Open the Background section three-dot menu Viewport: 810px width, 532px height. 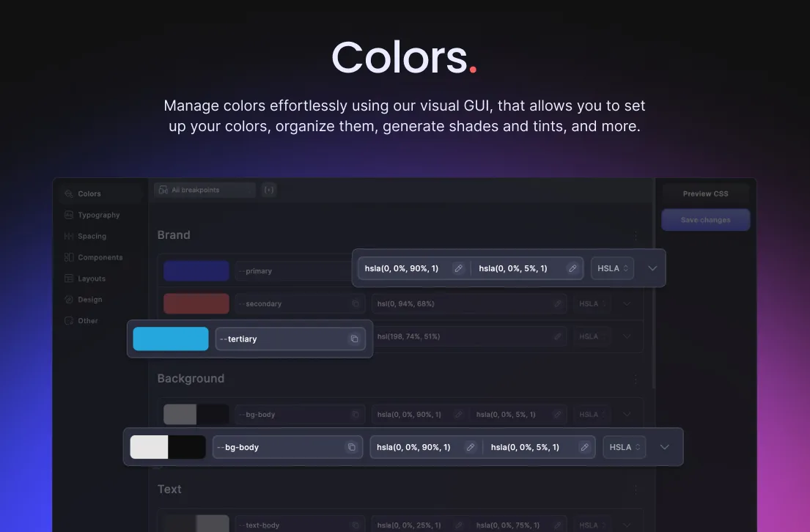636,379
